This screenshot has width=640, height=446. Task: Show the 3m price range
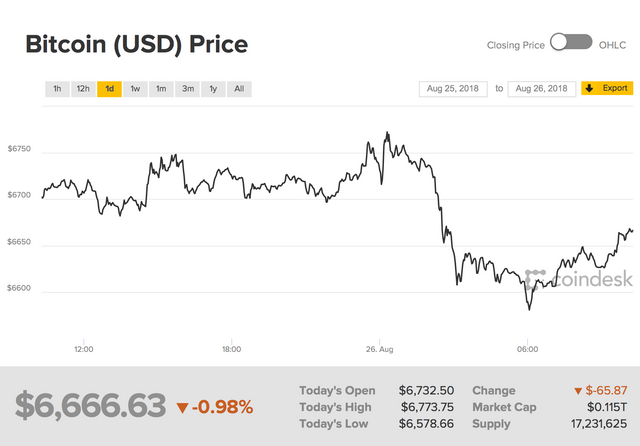click(187, 89)
